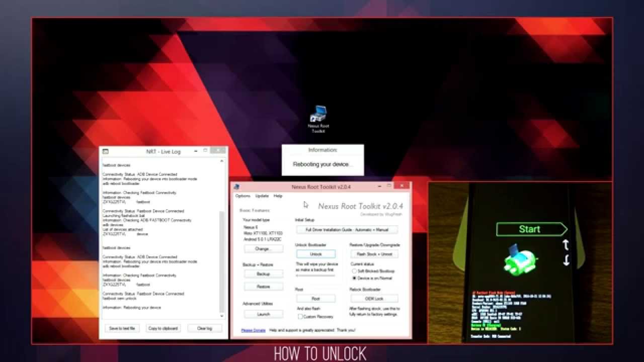The height and width of the screenshot is (362, 644).
Task: Click the OEM Lock button
Action: pos(374,299)
